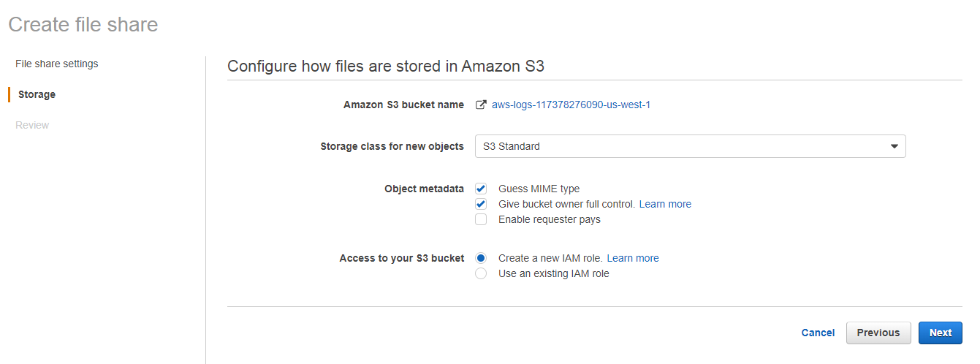The image size is (980, 364).
Task: Open the Storage class dropdown showing S3 Standard
Action: (x=690, y=146)
